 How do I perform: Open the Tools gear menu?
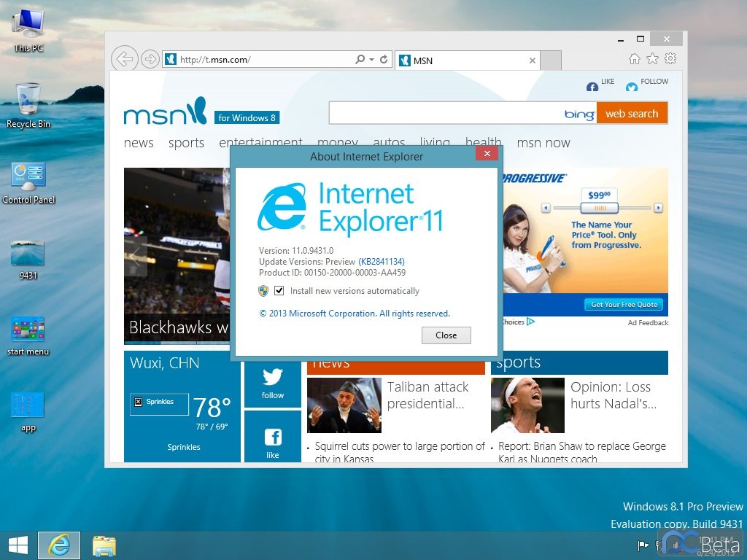pos(670,59)
